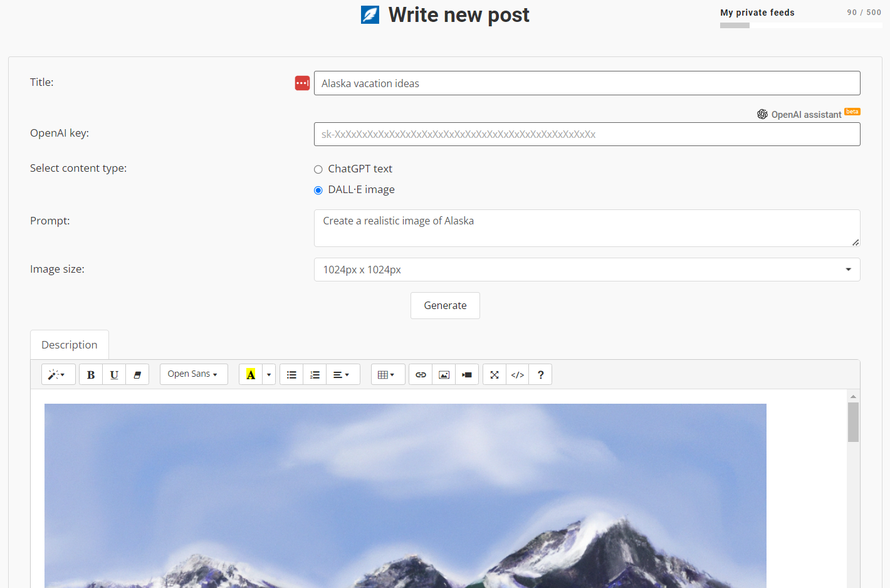
Task: Open the paragraph alignment dropdown
Action: click(343, 374)
